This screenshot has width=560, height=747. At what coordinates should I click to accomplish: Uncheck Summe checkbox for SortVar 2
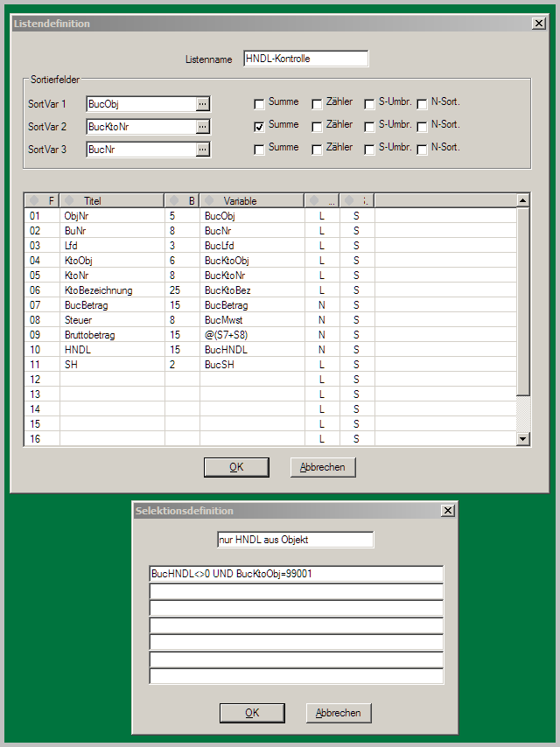pyautogui.click(x=259, y=126)
